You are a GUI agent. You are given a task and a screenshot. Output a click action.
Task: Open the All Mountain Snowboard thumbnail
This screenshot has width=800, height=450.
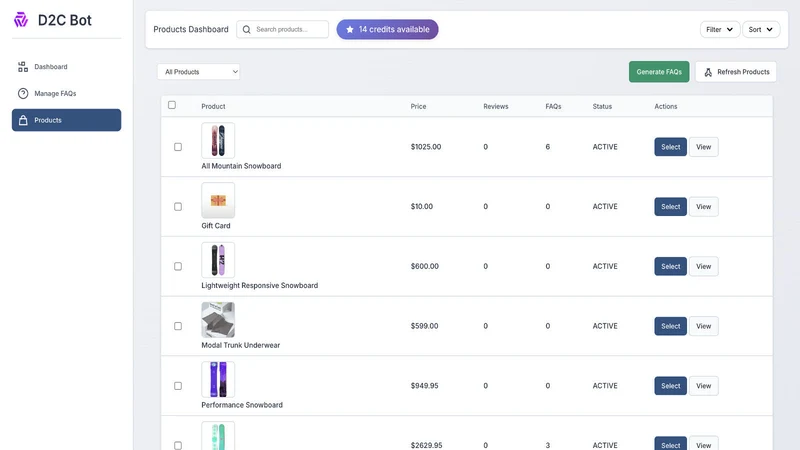(218, 140)
